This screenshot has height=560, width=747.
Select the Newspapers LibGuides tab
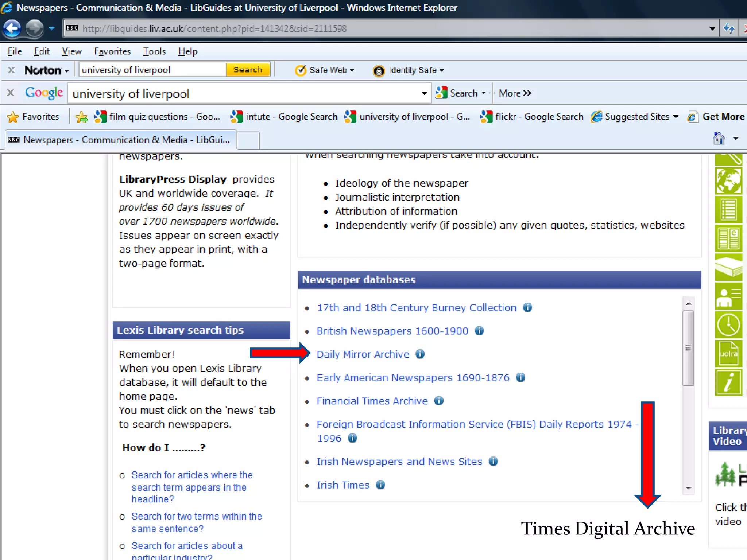click(x=120, y=140)
